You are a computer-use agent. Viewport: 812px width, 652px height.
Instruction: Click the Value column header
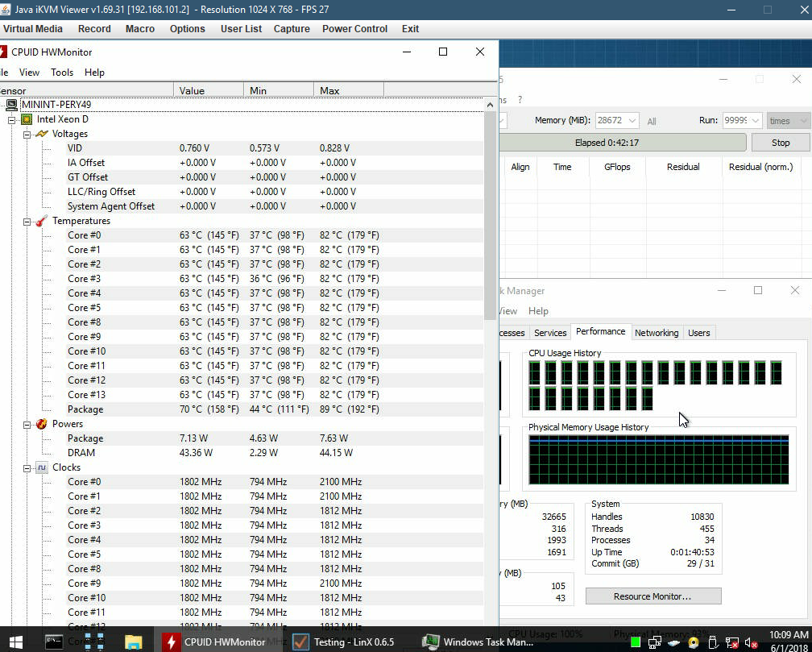pyautogui.click(x=208, y=91)
